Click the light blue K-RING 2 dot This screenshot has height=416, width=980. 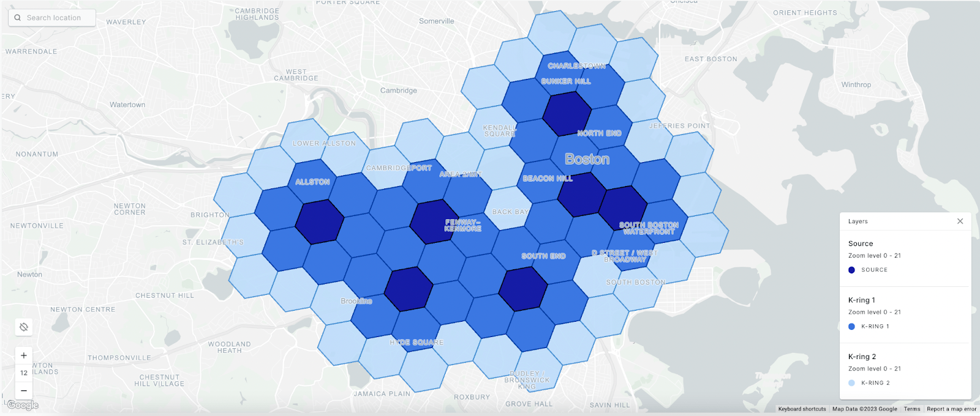[x=851, y=383]
